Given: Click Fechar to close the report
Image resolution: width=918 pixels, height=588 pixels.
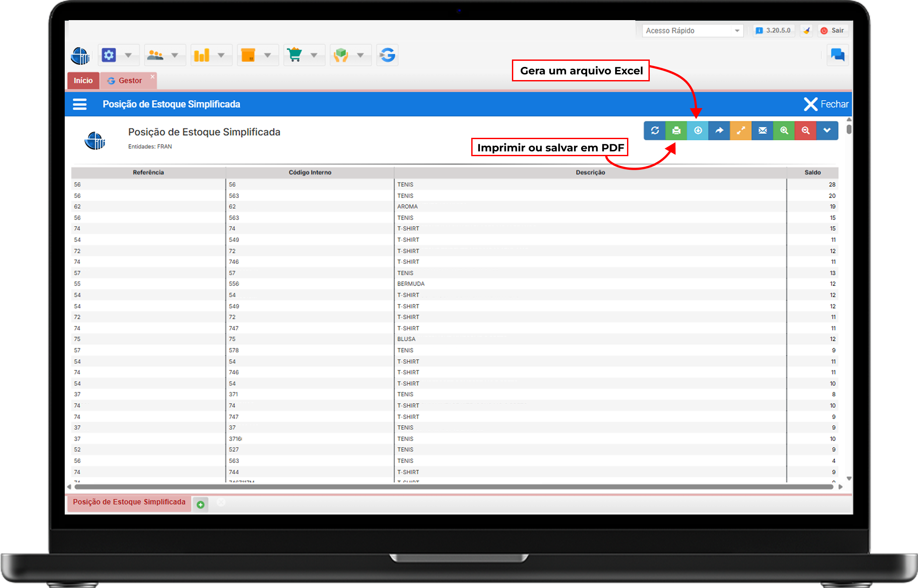Looking at the screenshot, I should 826,104.
